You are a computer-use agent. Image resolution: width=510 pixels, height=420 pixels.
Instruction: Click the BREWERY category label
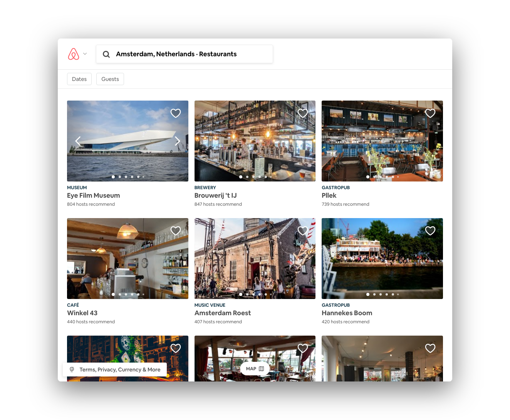point(205,188)
